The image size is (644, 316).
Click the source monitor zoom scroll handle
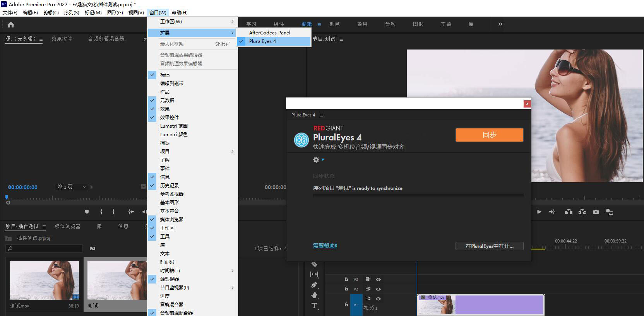(x=8, y=203)
